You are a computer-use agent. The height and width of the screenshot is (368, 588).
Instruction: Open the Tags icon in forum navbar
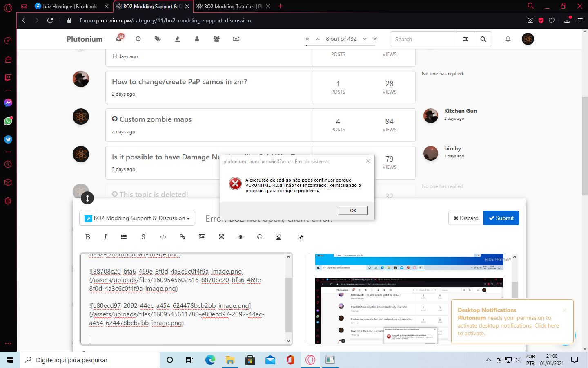pos(158,39)
